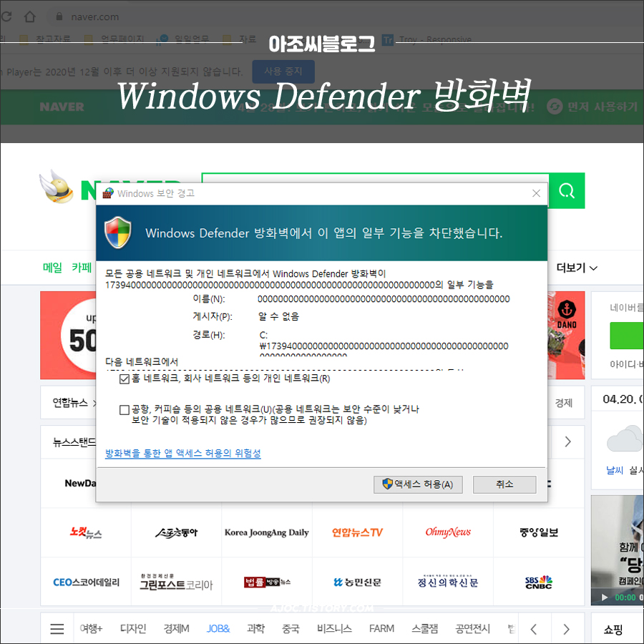Open the CEO스코어데일리 logo
This screenshot has width=644, height=644.
(86, 582)
